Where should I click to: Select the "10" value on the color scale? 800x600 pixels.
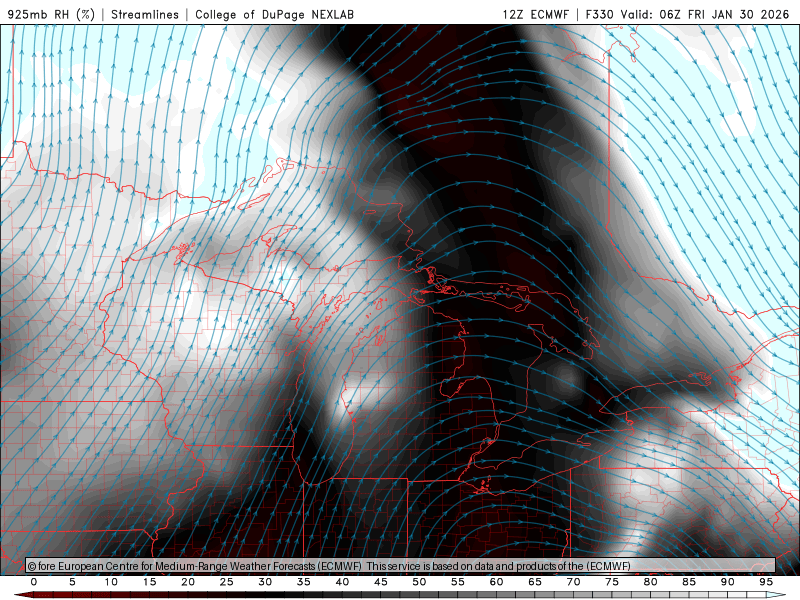point(111,582)
